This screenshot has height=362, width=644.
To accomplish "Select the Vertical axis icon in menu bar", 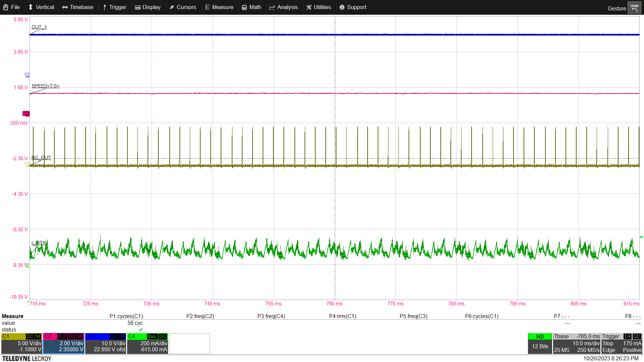I will pos(31,7).
